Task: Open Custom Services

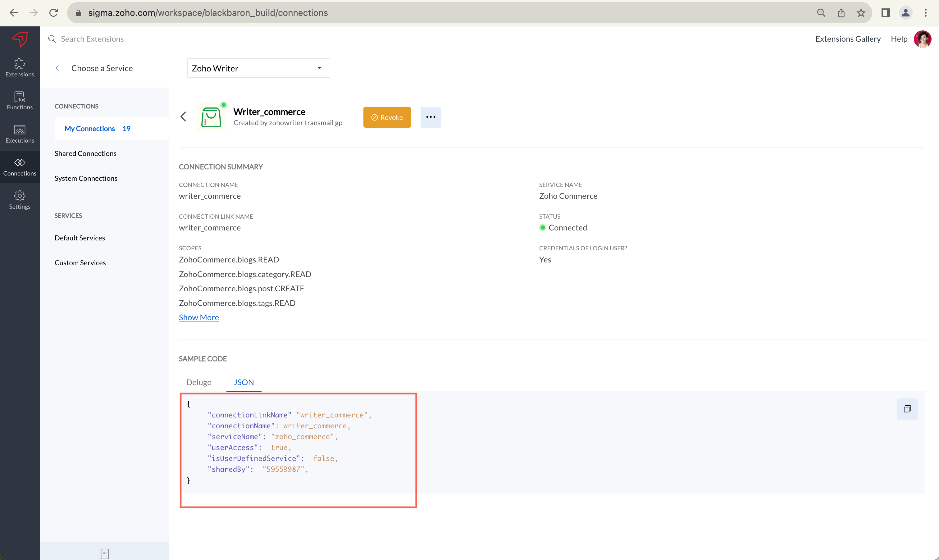Action: (80, 263)
